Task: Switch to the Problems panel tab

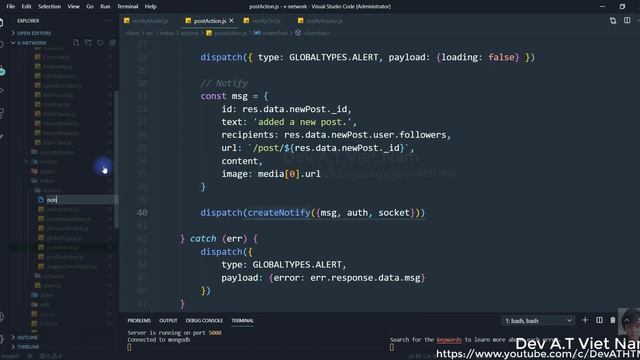Action: point(139,321)
